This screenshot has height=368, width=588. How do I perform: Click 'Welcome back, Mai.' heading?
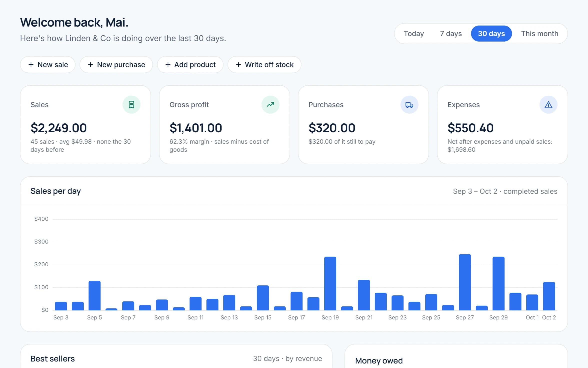click(74, 23)
